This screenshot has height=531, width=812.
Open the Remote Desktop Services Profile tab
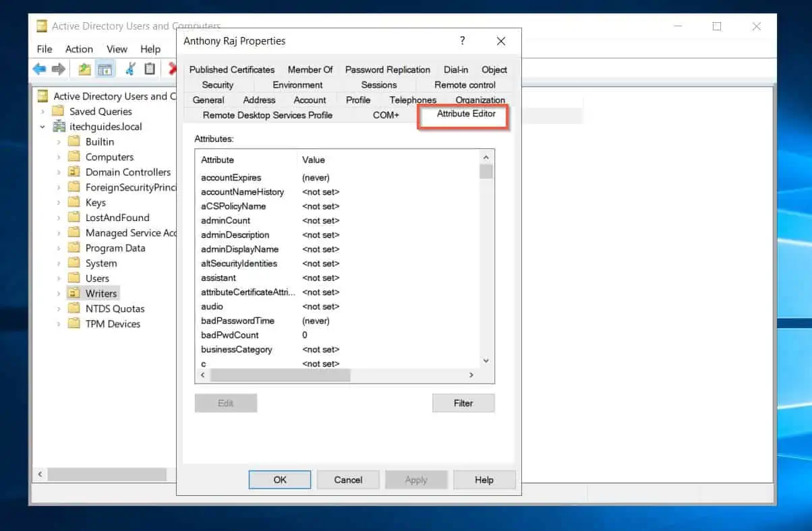click(268, 115)
